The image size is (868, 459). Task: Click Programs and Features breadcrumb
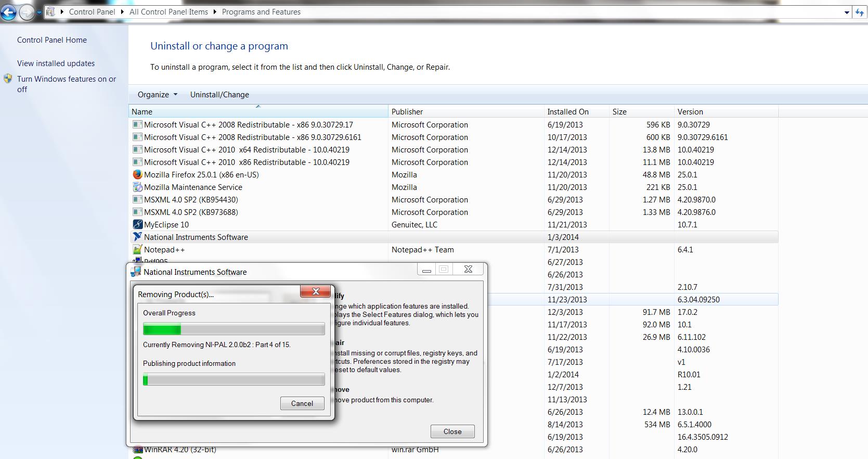click(261, 12)
